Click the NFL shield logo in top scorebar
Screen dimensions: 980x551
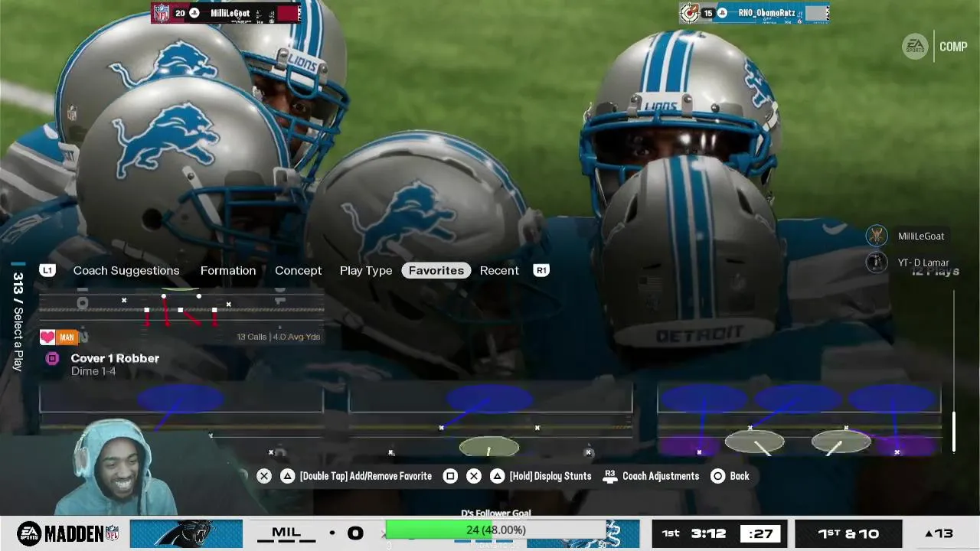[x=161, y=13]
